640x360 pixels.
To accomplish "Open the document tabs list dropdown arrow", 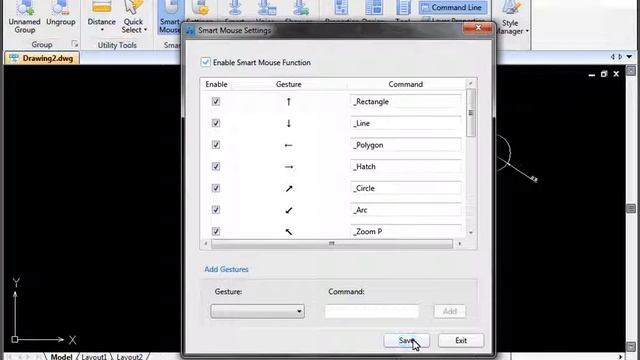I will (x=629, y=57).
